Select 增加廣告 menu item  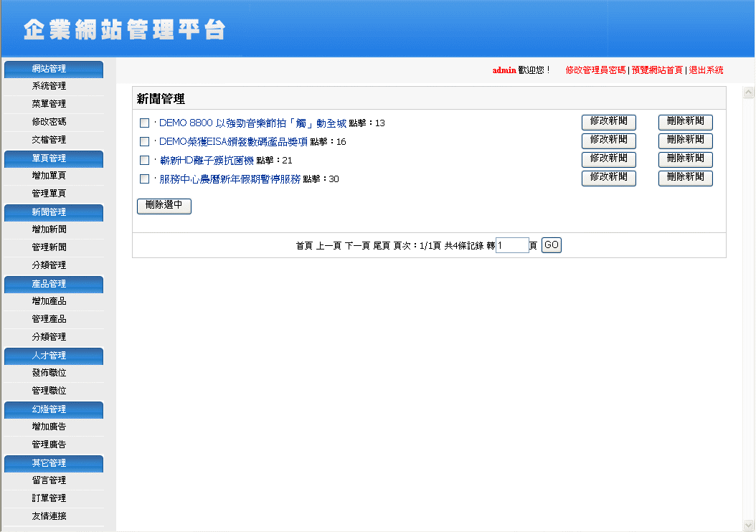[49, 427]
